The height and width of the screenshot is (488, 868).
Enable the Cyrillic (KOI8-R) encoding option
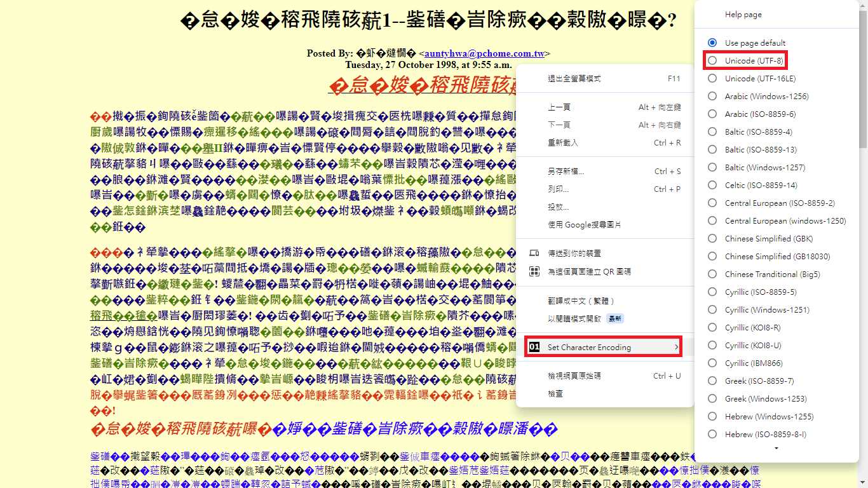712,327
